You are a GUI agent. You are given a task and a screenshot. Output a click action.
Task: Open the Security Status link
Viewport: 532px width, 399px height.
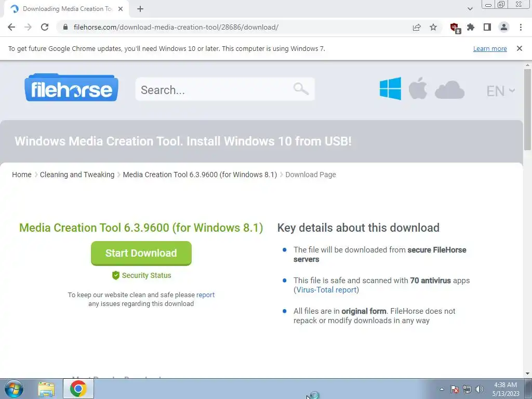pos(146,275)
